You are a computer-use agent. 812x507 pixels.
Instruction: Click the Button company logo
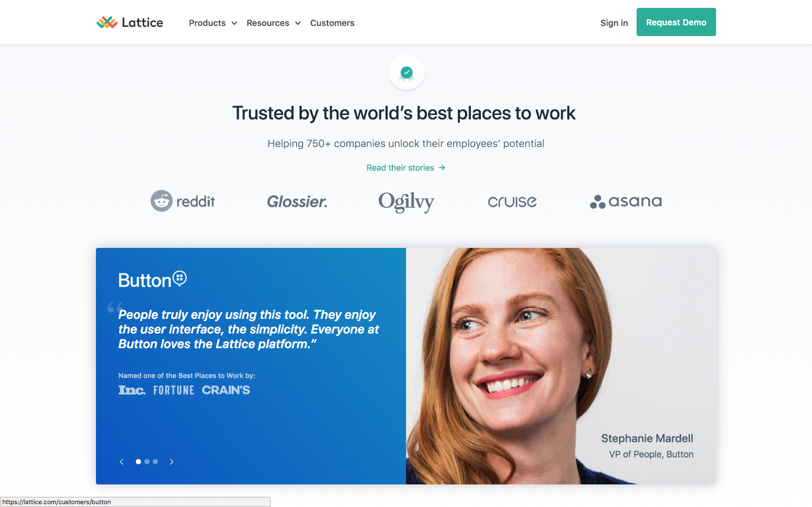pos(152,279)
